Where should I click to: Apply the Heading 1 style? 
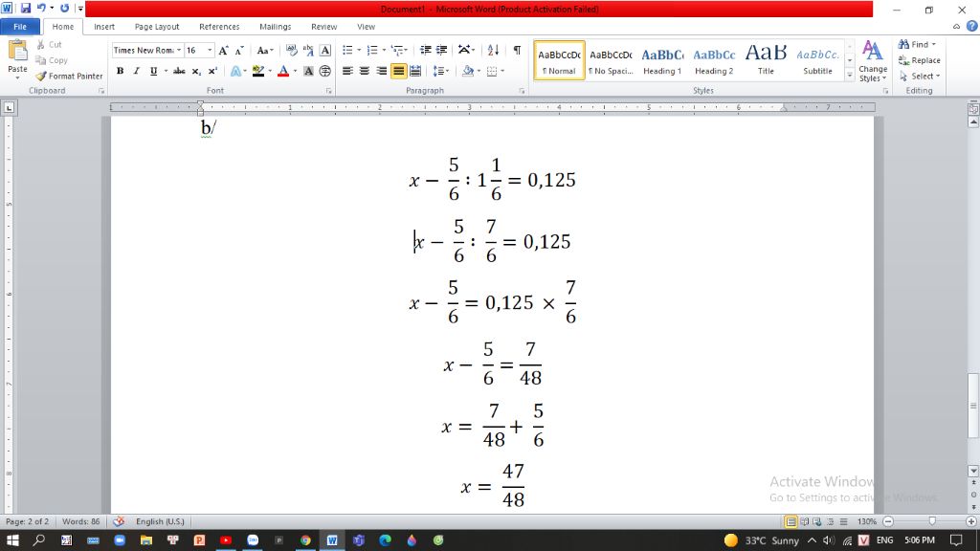click(662, 60)
